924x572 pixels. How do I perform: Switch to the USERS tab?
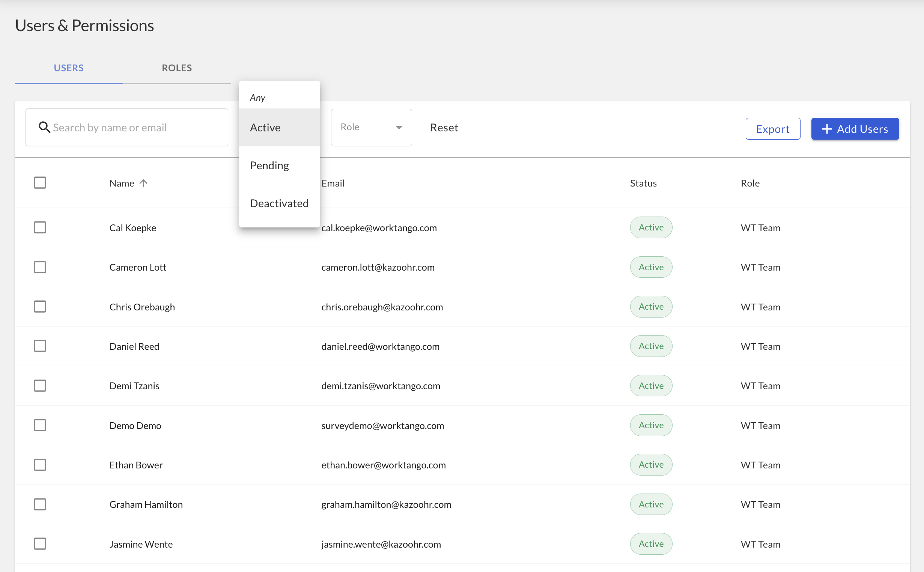point(69,68)
